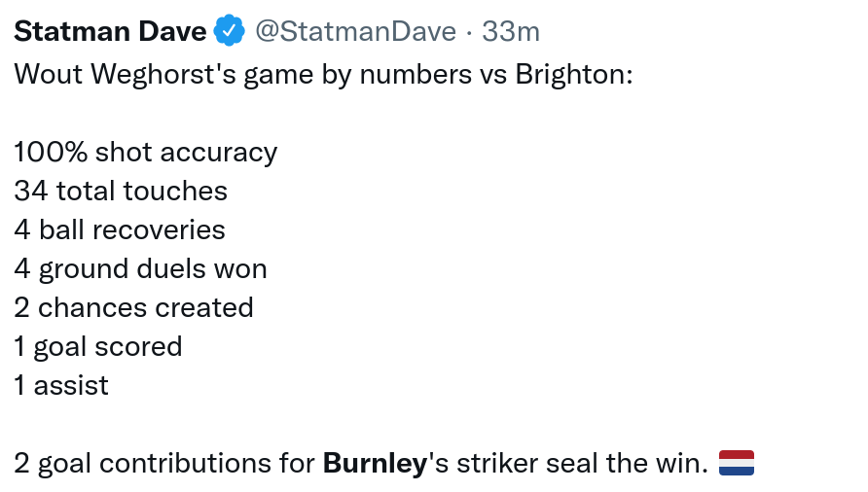Open the tweet via 33m timestamp
Screen dimensions: 868x492
coord(511,32)
